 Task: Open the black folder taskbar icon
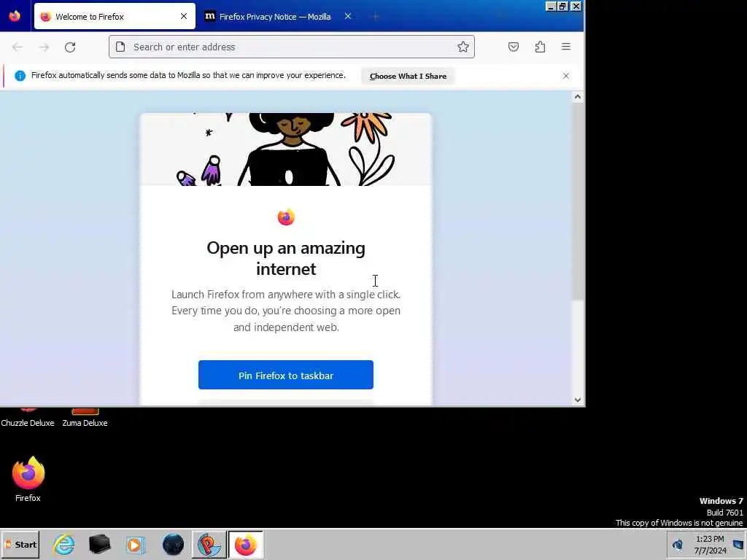99,544
